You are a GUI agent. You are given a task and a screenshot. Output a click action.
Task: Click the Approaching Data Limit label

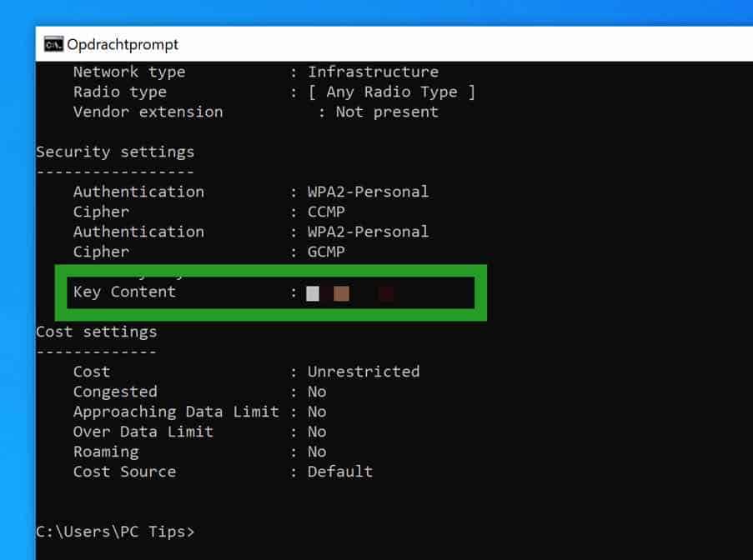click(x=177, y=412)
